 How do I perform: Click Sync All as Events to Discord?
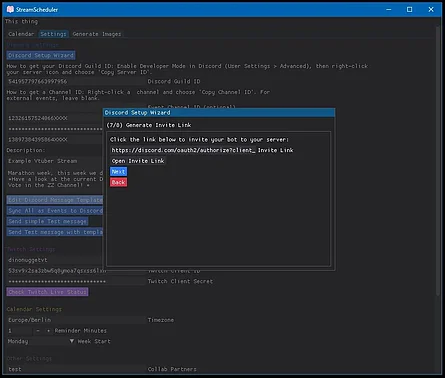pos(55,211)
